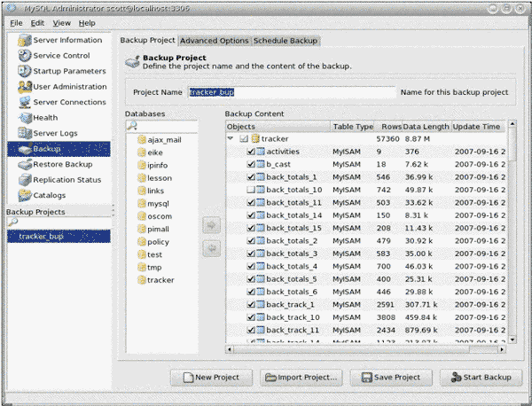Open the File menu
Viewport: 532px width, 406px height.
pyautogui.click(x=16, y=23)
